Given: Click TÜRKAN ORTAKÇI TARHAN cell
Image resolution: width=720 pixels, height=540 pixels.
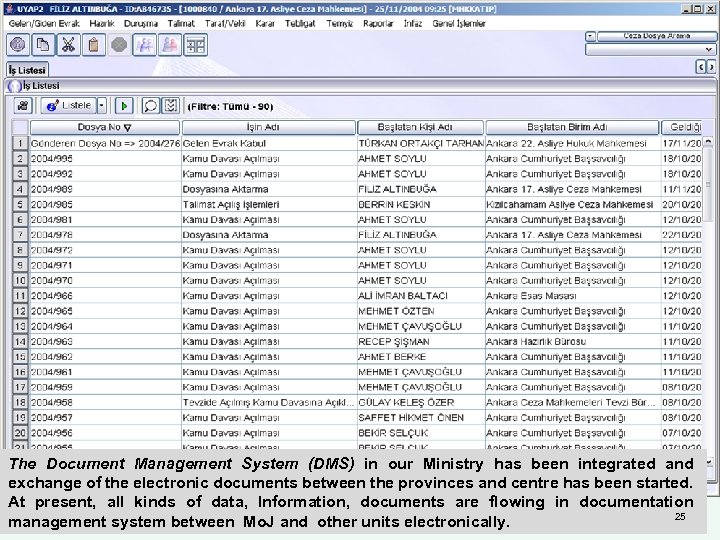Looking at the screenshot, I should [x=421, y=143].
